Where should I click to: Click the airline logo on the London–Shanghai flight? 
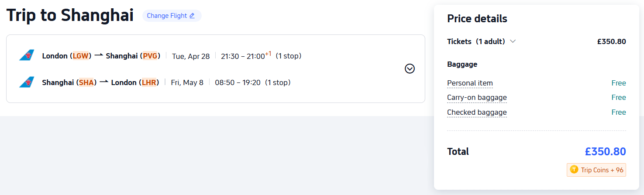pos(27,56)
